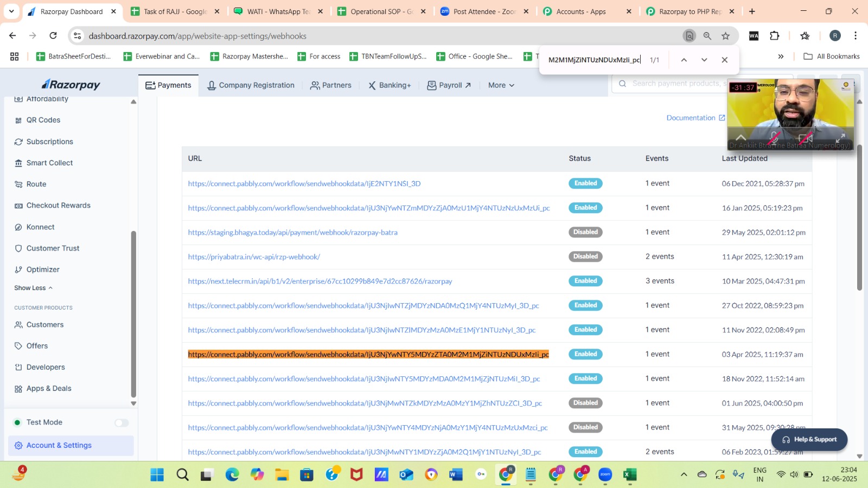Open browser zoom magnifier icon
Image resolution: width=868 pixels, height=488 pixels.
point(707,36)
